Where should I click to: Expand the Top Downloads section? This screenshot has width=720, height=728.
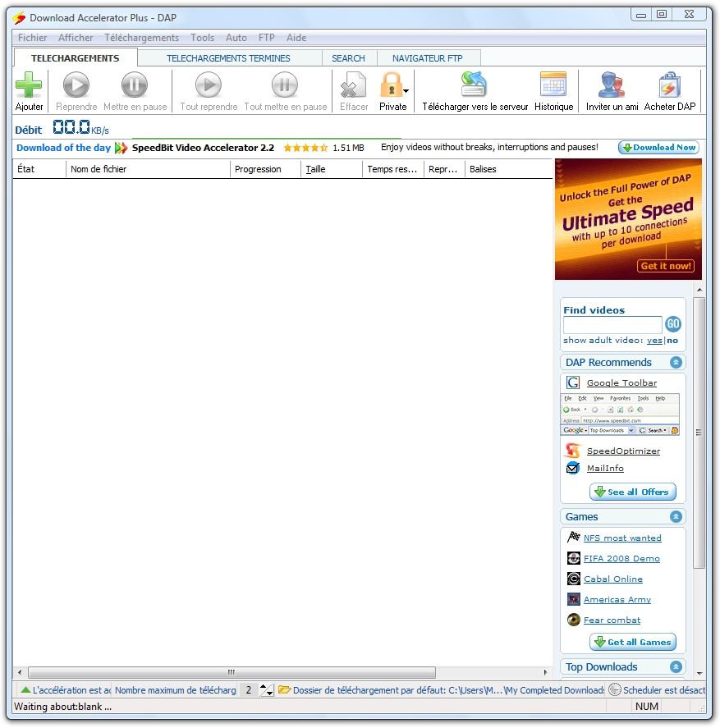[675, 666]
